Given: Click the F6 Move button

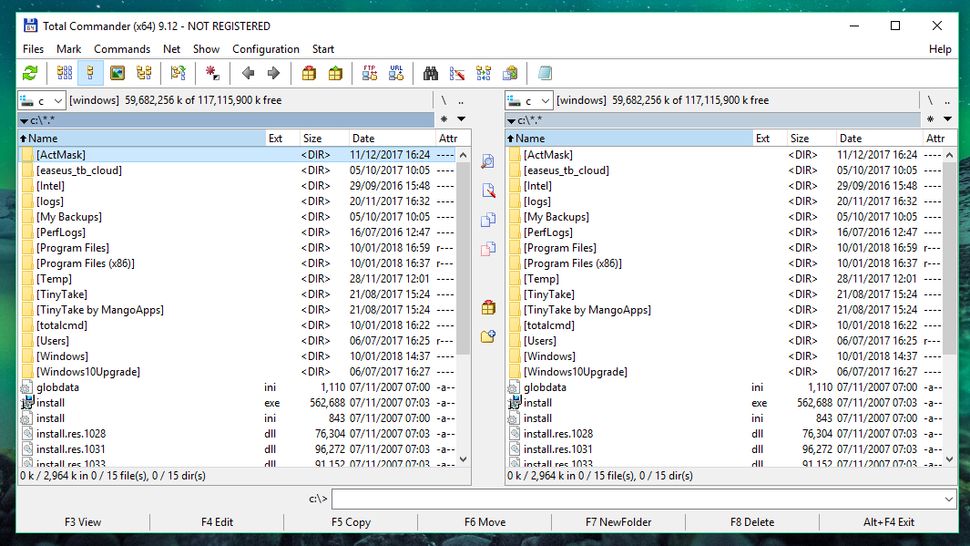Looking at the screenshot, I should coord(485,522).
